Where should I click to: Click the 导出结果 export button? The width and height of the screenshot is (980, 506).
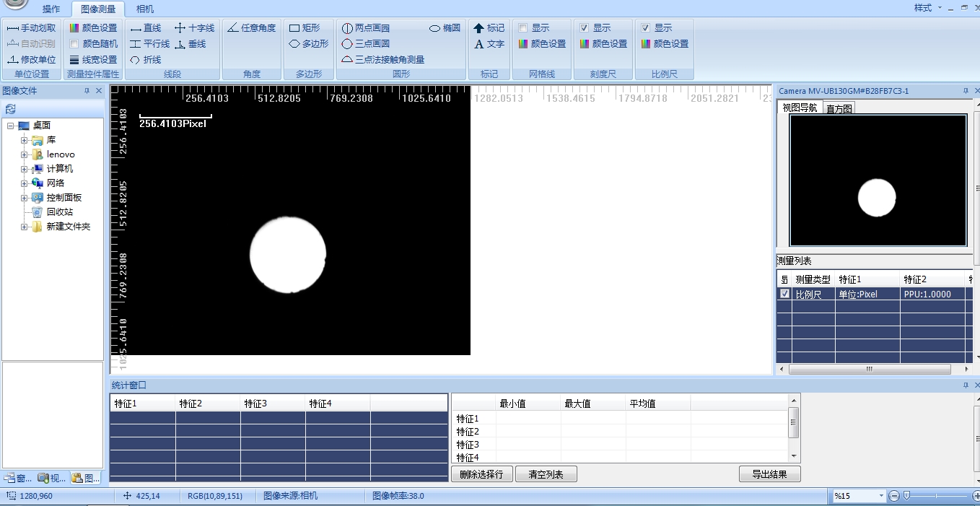[x=769, y=474]
